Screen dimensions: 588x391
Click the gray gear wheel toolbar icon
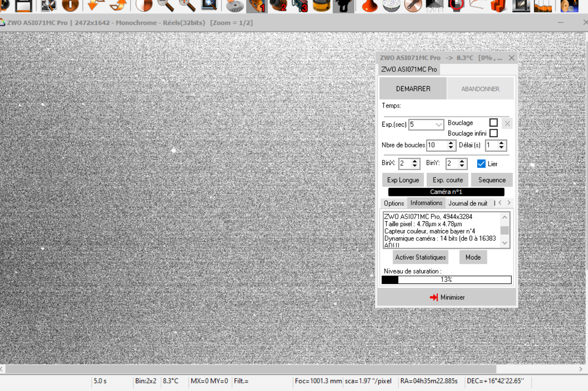(235, 5)
